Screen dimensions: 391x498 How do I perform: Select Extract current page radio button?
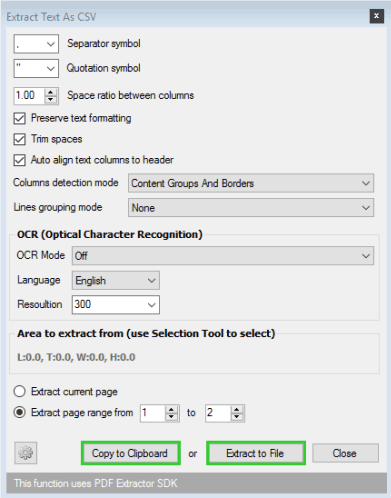tap(20, 391)
